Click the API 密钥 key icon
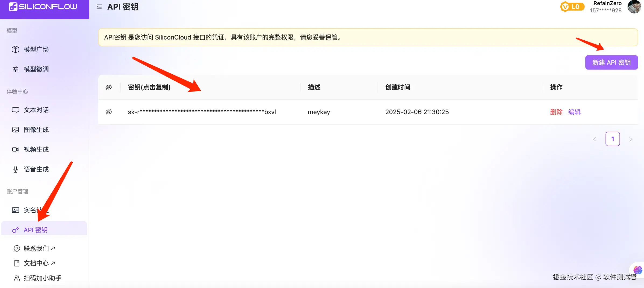Screen dimensions: 644x288 (16, 230)
